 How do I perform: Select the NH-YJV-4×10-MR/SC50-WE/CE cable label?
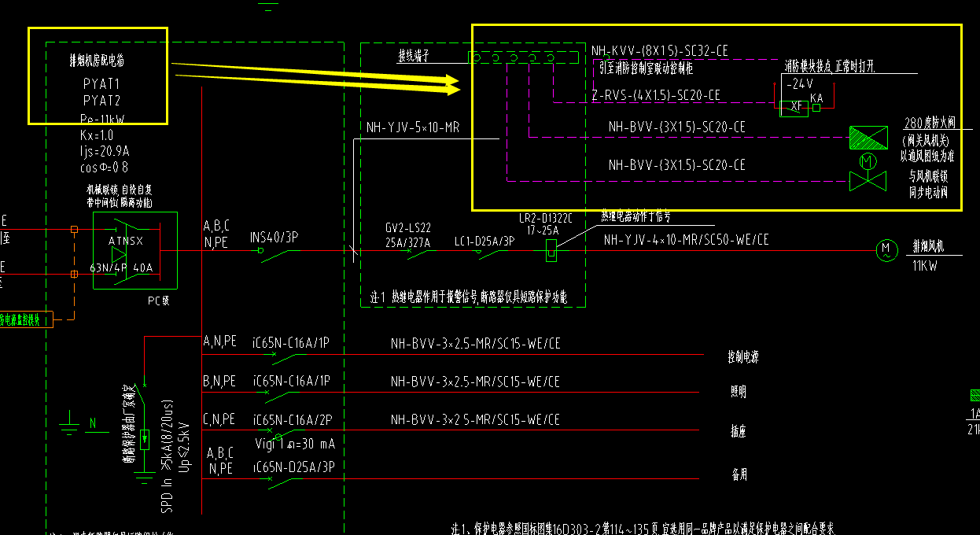click(x=686, y=239)
